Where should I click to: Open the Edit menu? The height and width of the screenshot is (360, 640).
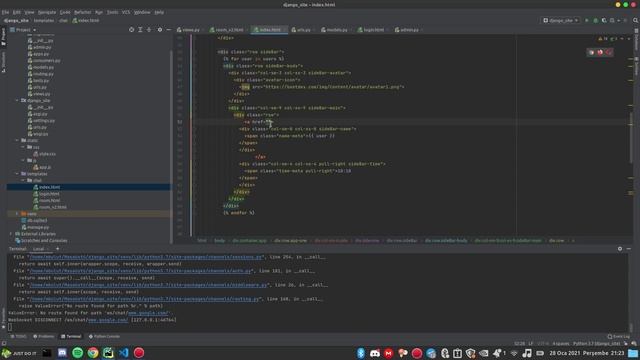[16, 12]
